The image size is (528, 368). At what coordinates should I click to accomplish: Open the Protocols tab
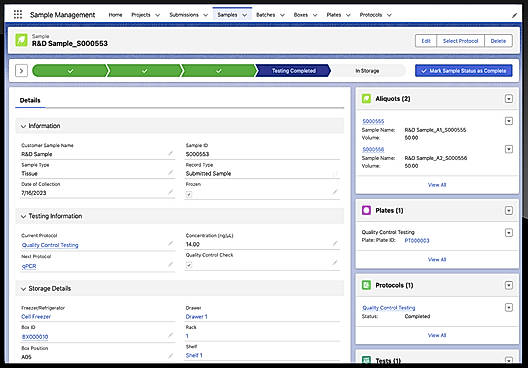pyautogui.click(x=371, y=15)
